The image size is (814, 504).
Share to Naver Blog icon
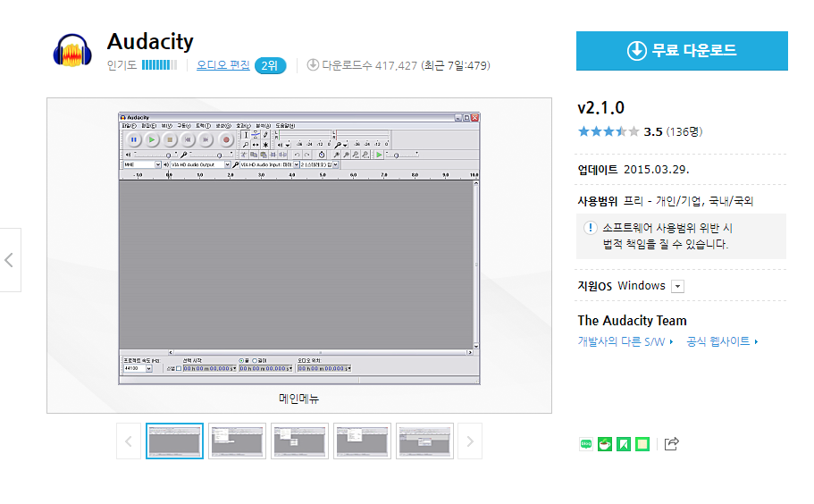tap(586, 444)
